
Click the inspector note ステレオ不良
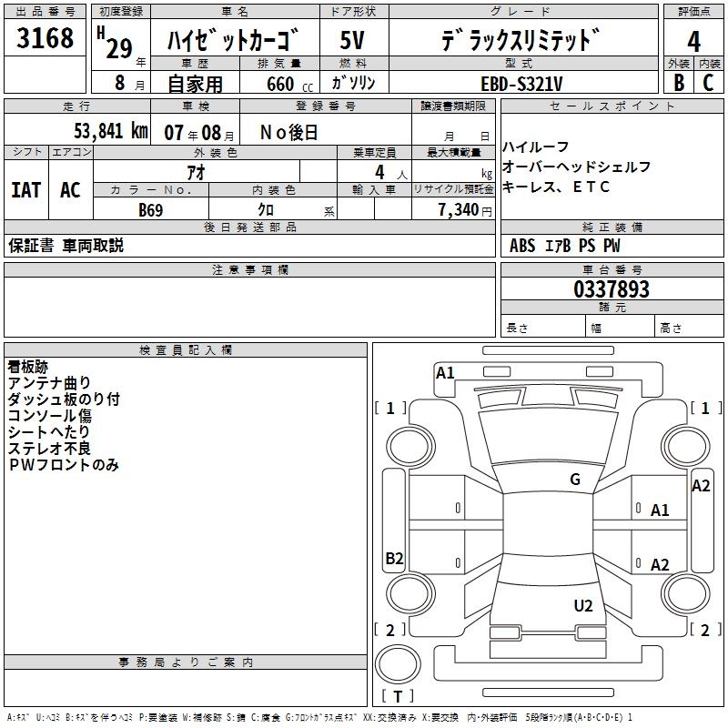tap(49, 448)
